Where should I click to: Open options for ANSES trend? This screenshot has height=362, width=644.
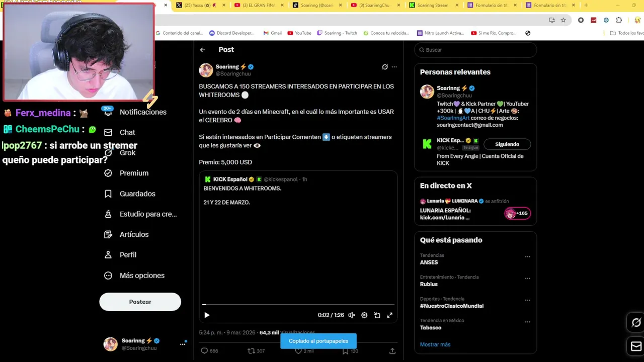coord(527,256)
